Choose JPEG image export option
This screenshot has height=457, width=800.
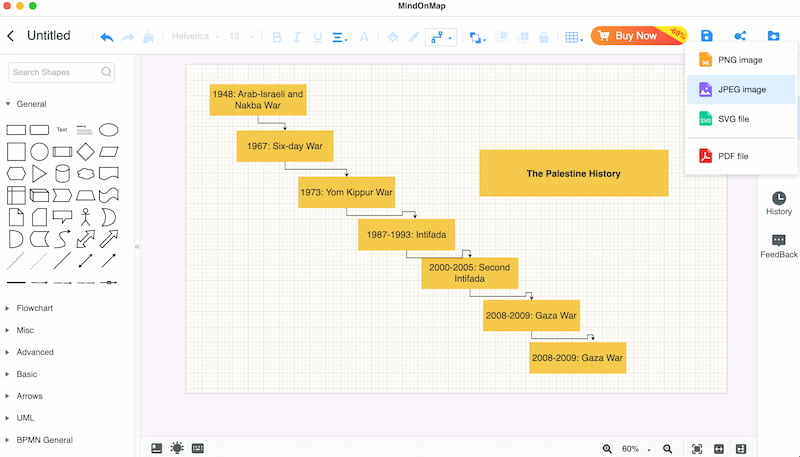point(741,89)
